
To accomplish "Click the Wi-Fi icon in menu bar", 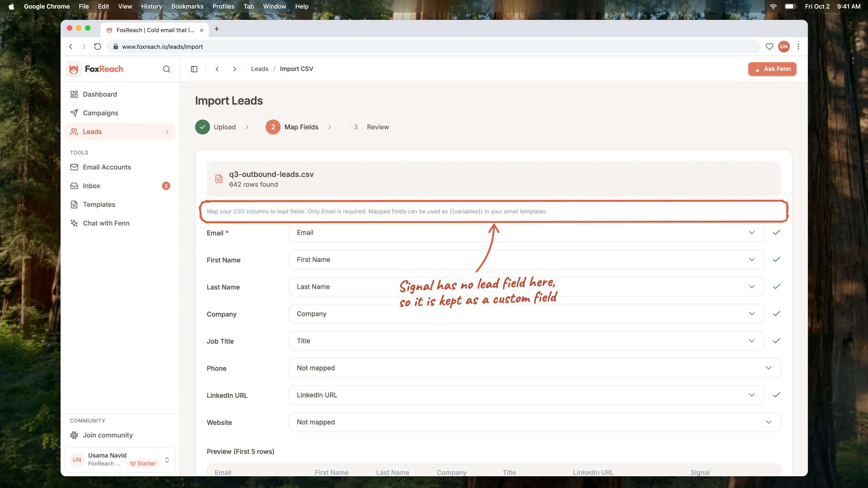I will (x=773, y=6).
